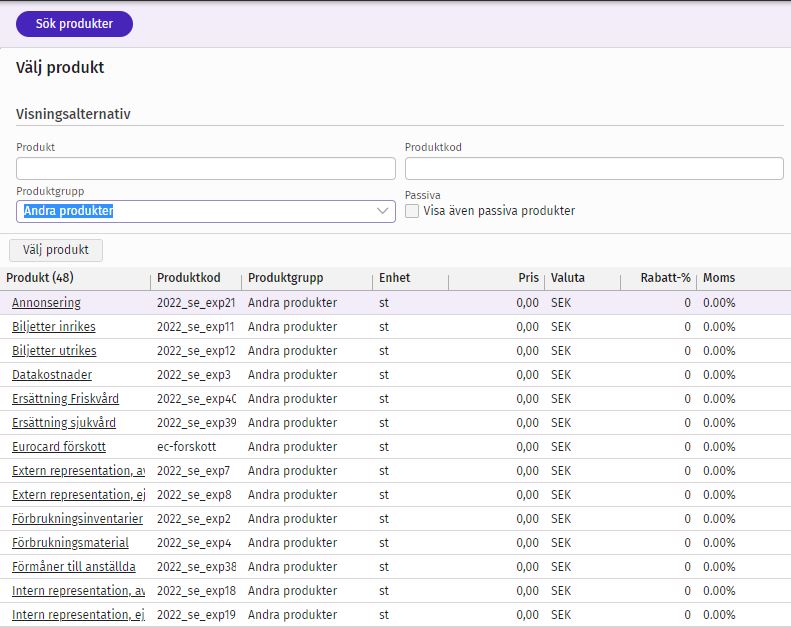Click the Sök produkter button
Image resolution: width=791 pixels, height=627 pixels.
tap(74, 24)
